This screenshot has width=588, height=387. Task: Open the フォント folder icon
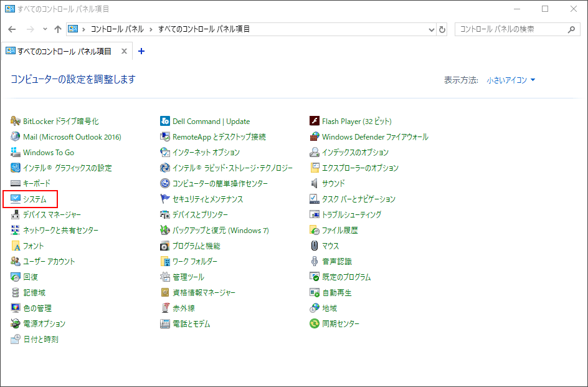click(16, 246)
